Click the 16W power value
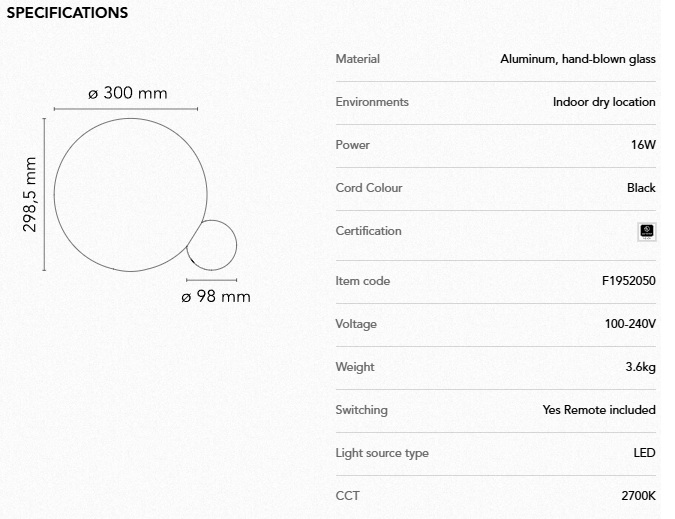This screenshot has height=519, width=675. pyautogui.click(x=643, y=145)
